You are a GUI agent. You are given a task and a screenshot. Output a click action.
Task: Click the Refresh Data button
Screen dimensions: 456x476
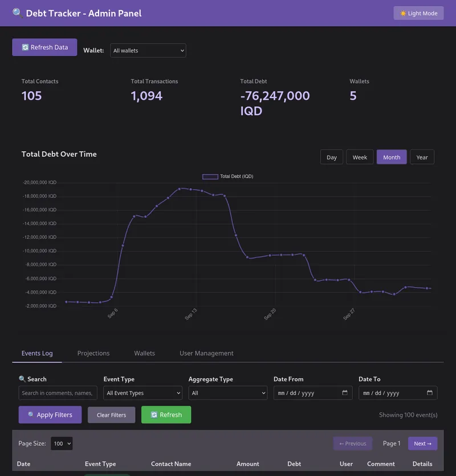(44, 47)
